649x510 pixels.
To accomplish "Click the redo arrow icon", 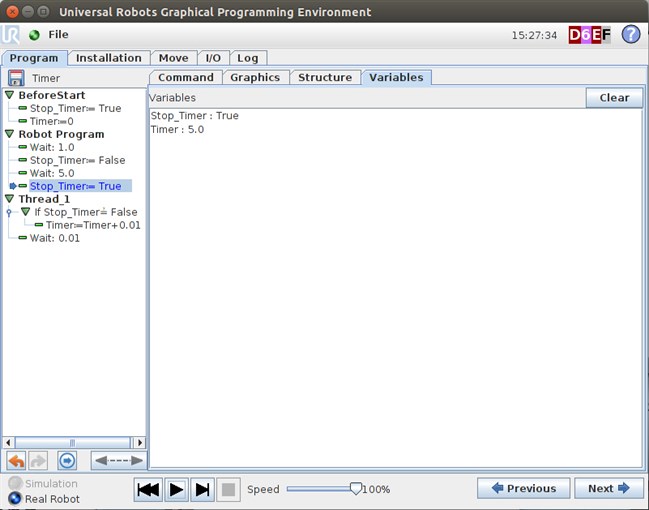I will tap(38, 460).
